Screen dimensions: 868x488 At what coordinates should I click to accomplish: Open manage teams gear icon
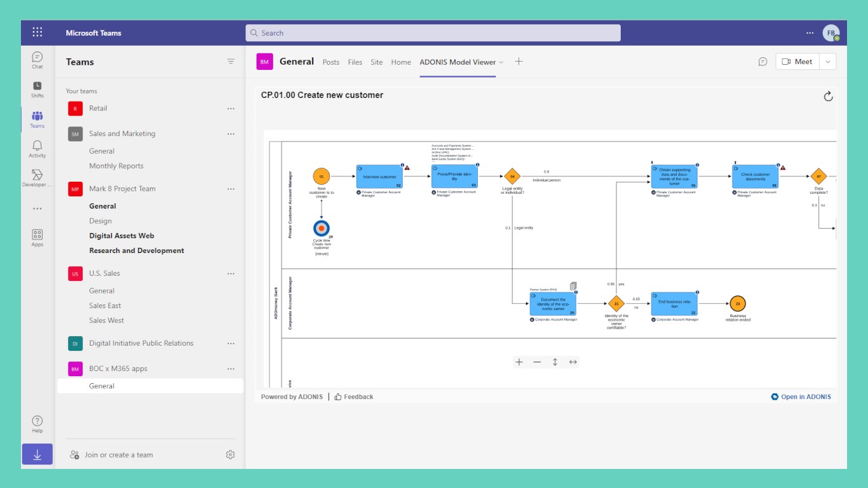coord(231,455)
